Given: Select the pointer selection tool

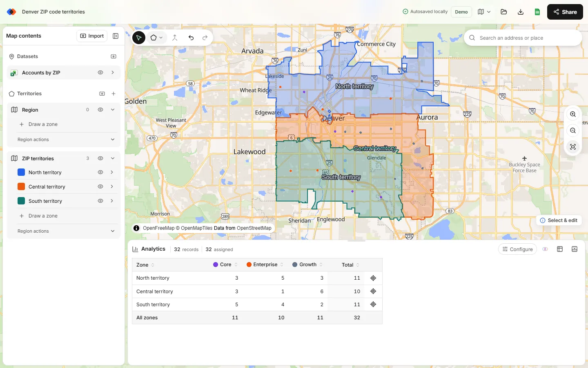Looking at the screenshot, I should [139, 38].
